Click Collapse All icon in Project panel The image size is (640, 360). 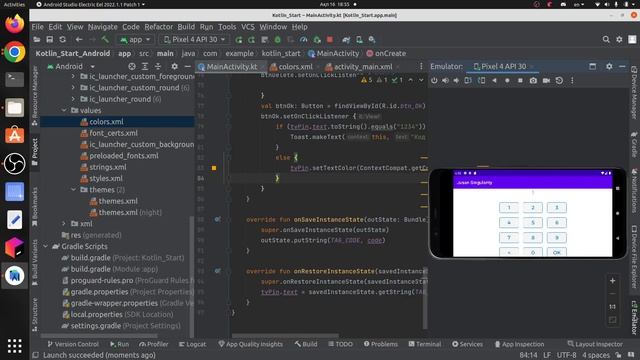(158, 66)
